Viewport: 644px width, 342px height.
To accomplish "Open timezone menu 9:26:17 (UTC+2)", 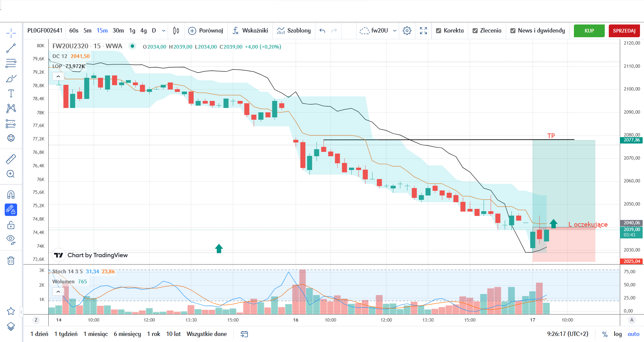I will [x=568, y=334].
